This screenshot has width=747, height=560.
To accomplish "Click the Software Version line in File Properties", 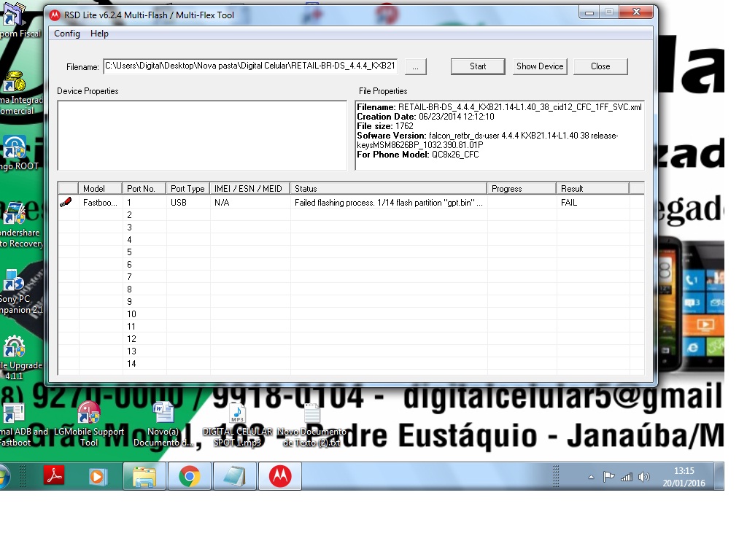I will coord(487,140).
